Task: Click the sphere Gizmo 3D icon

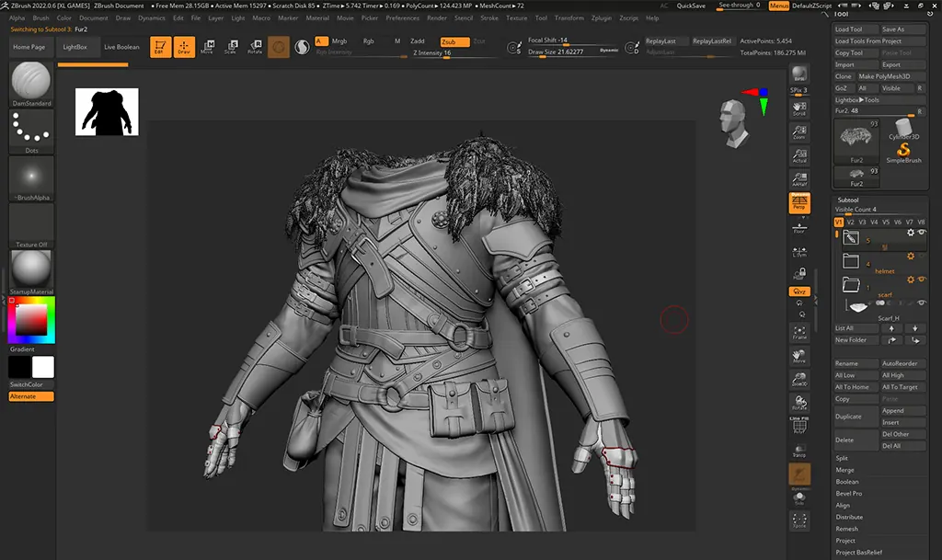Action: point(278,47)
